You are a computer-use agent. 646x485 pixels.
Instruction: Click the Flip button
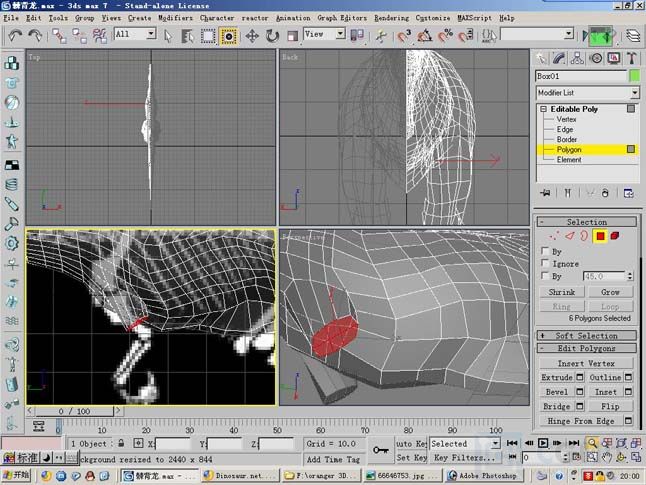(610, 406)
